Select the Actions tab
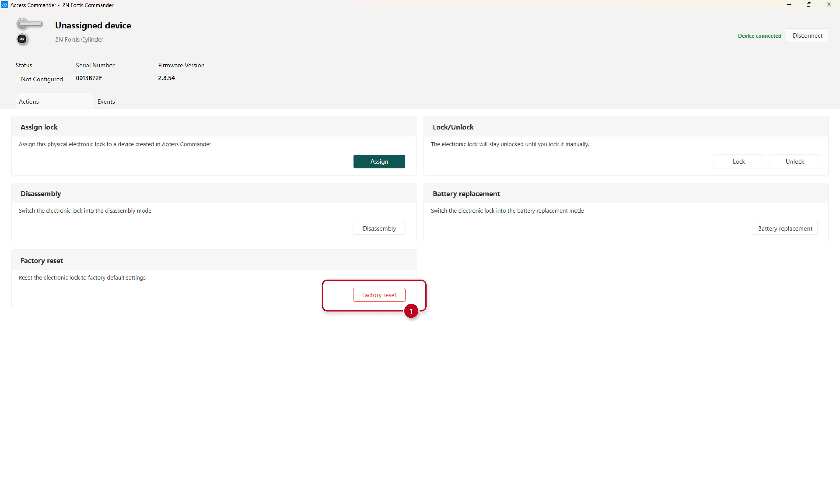The height and width of the screenshot is (504, 840). pyautogui.click(x=55, y=101)
